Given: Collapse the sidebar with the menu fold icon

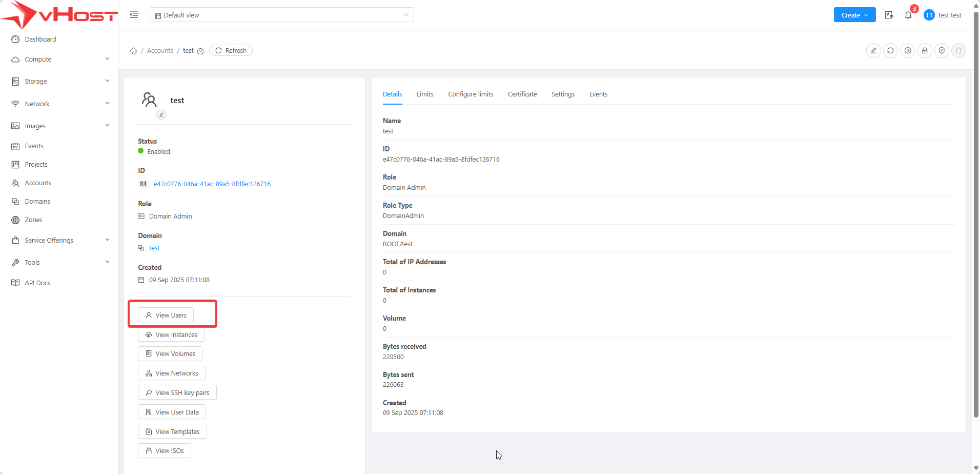Looking at the screenshot, I should (134, 15).
